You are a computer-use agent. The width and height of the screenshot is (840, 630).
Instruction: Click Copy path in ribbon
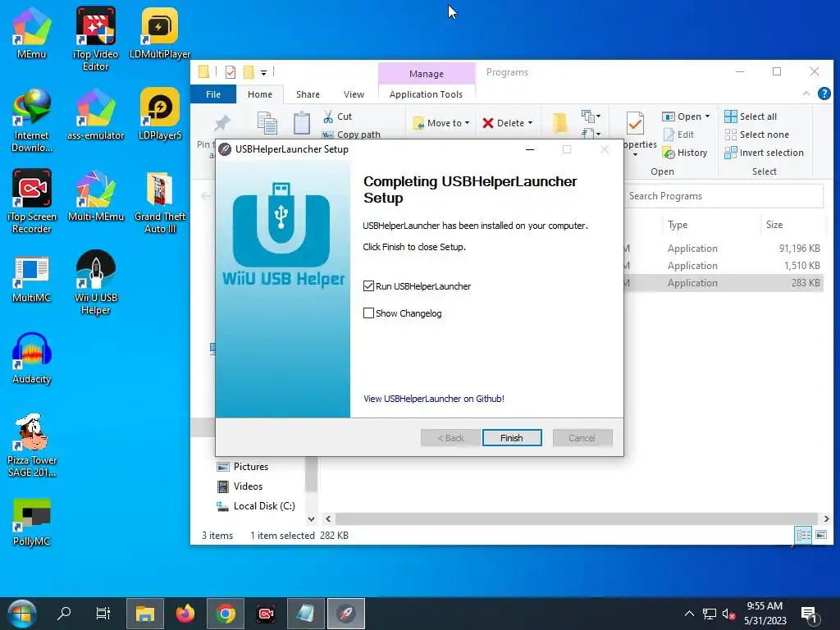click(x=351, y=135)
